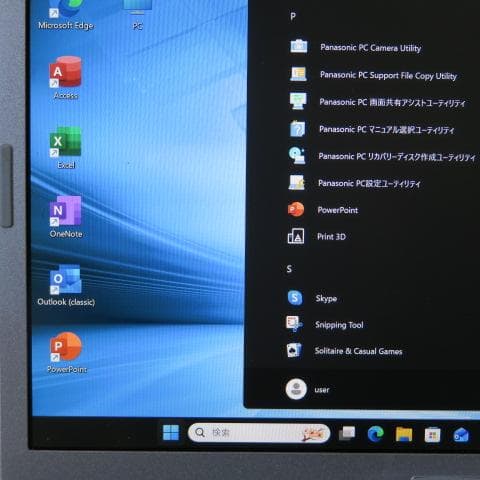Jump via the P letter header
This screenshot has width=480, height=480.
(293, 16)
